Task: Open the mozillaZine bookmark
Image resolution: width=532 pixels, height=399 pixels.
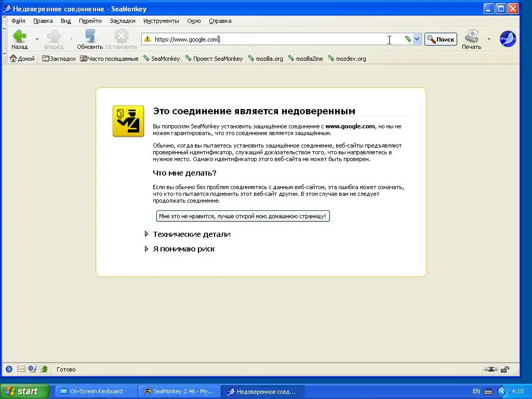Action: tap(305, 59)
